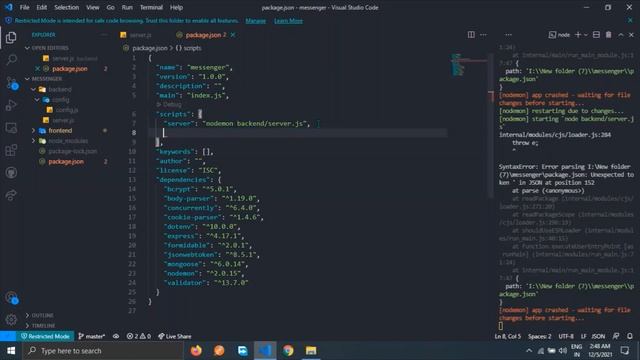The height and width of the screenshot is (360, 640).
Task: Kill the terminal with trash icon
Action: [609, 35]
